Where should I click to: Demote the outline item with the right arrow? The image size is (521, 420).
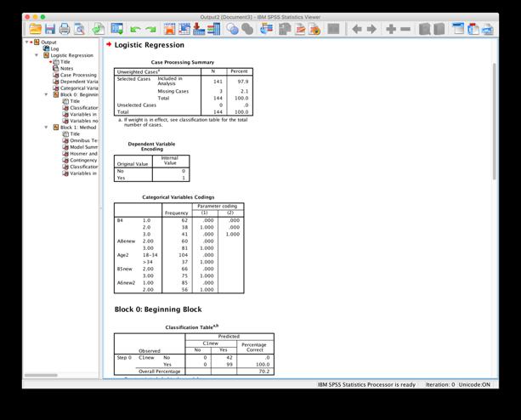(371, 29)
